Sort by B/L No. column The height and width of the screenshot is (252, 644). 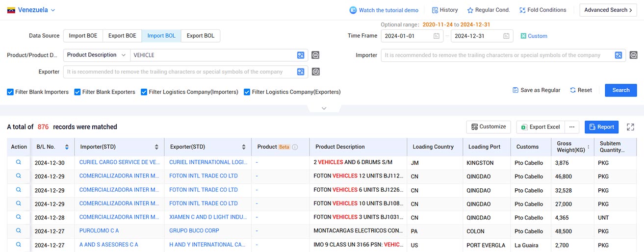(x=67, y=147)
